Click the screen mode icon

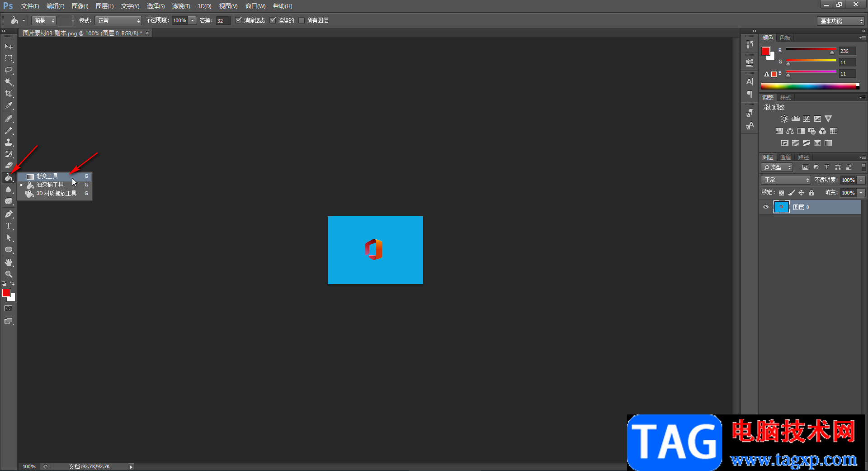pos(9,321)
